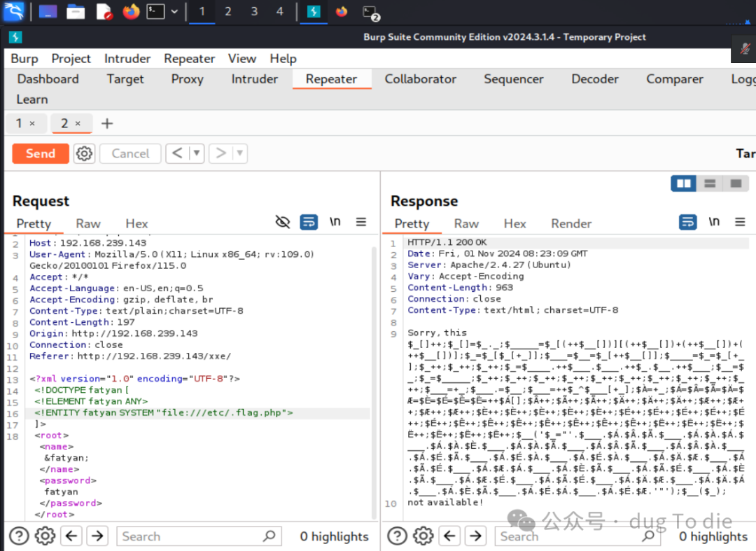Toggle non-printable \n characters in Response
The width and height of the screenshot is (756, 551).
coord(714,222)
